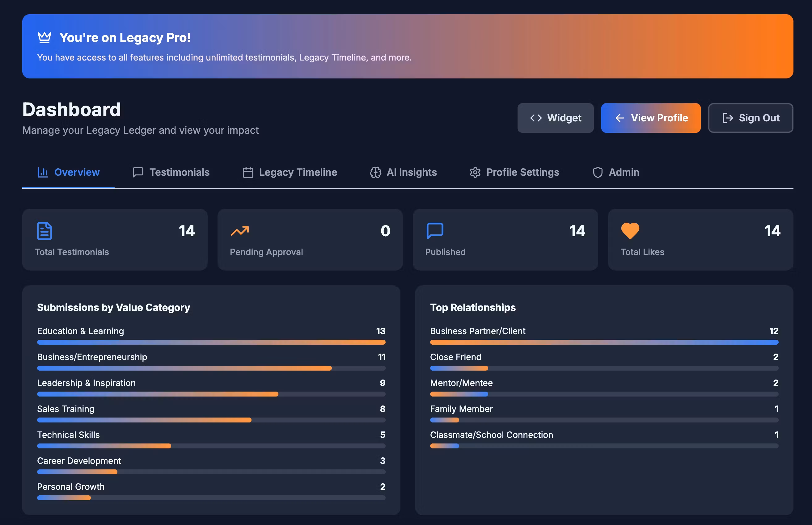The height and width of the screenshot is (525, 812).
Task: Click the crown icon in Legacy Pro banner
Action: coord(44,37)
